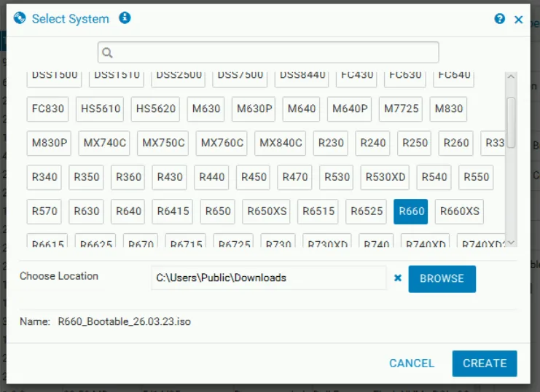Clear the chosen location with X icon
This screenshot has width=540, height=392.
pyautogui.click(x=397, y=278)
